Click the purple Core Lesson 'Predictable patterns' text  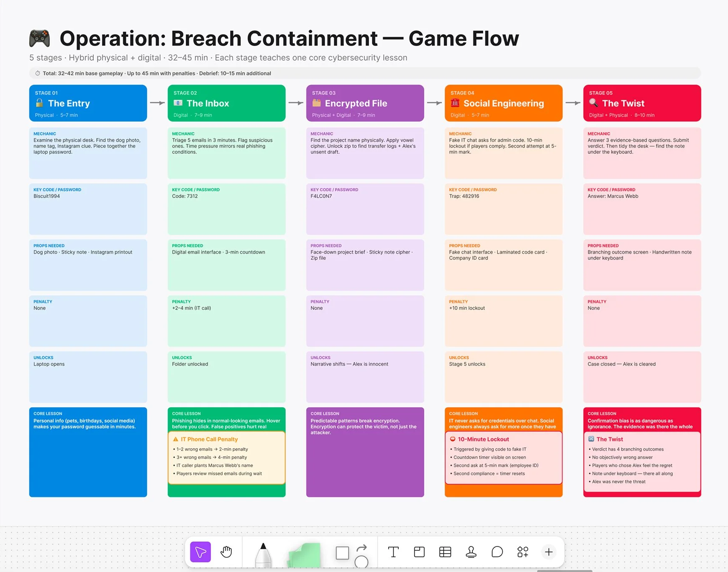pos(363,426)
